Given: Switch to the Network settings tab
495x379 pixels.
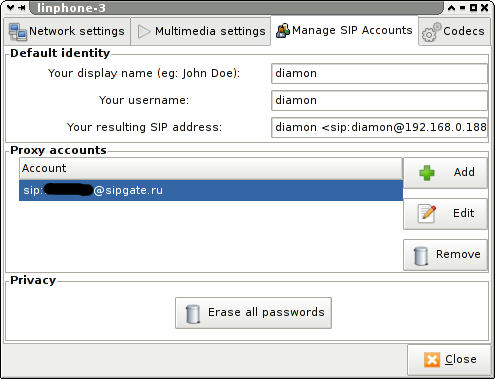Looking at the screenshot, I should click(x=67, y=31).
